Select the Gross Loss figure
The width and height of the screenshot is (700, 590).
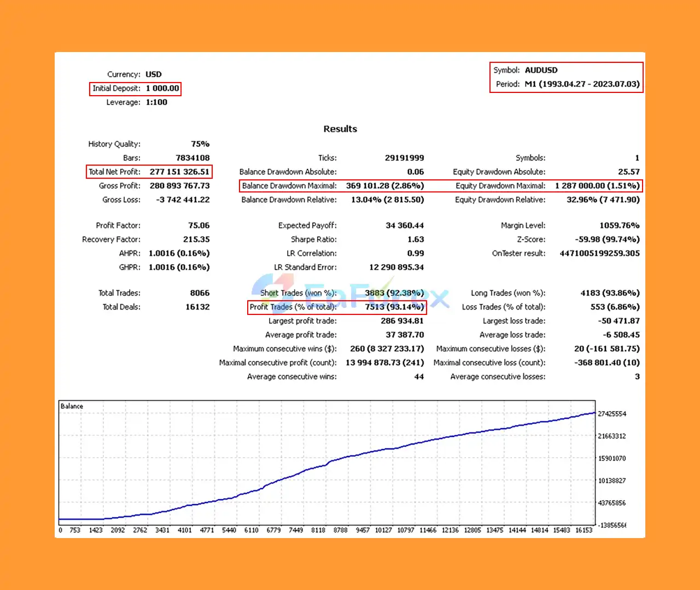(x=183, y=200)
